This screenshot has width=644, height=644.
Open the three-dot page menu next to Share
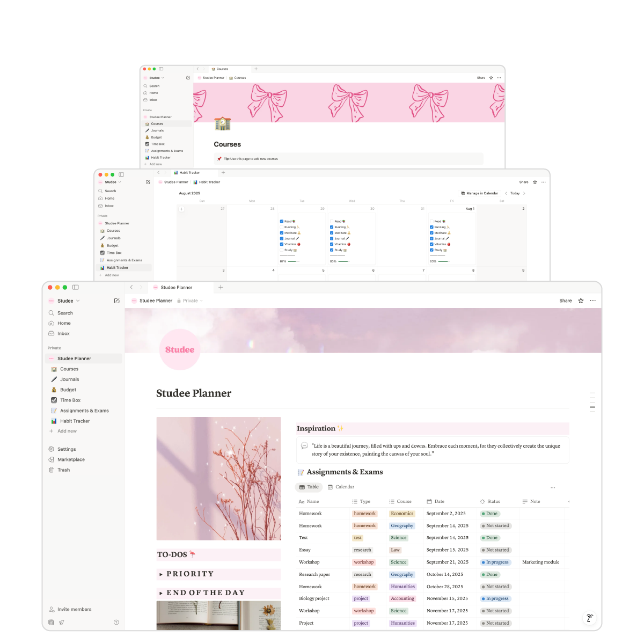coord(592,301)
